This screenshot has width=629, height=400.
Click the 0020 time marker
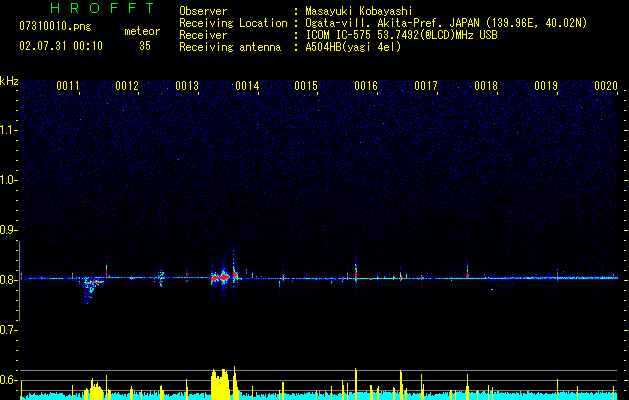click(606, 86)
